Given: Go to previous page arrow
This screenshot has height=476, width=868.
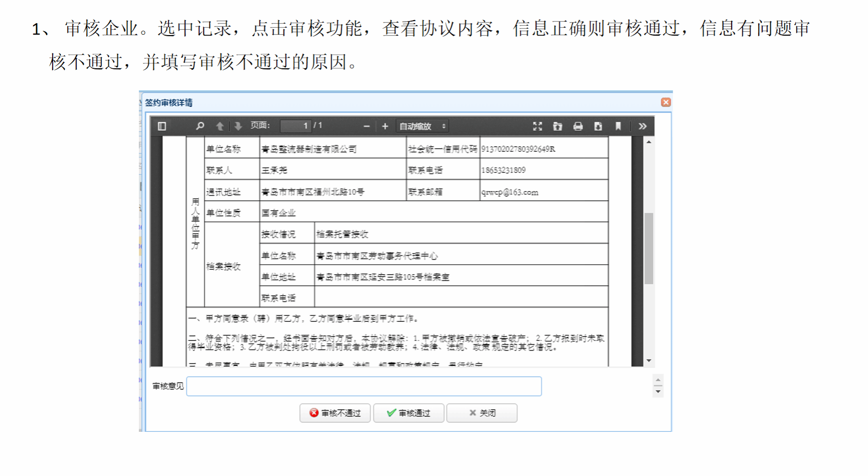Looking at the screenshot, I should pyautogui.click(x=220, y=126).
